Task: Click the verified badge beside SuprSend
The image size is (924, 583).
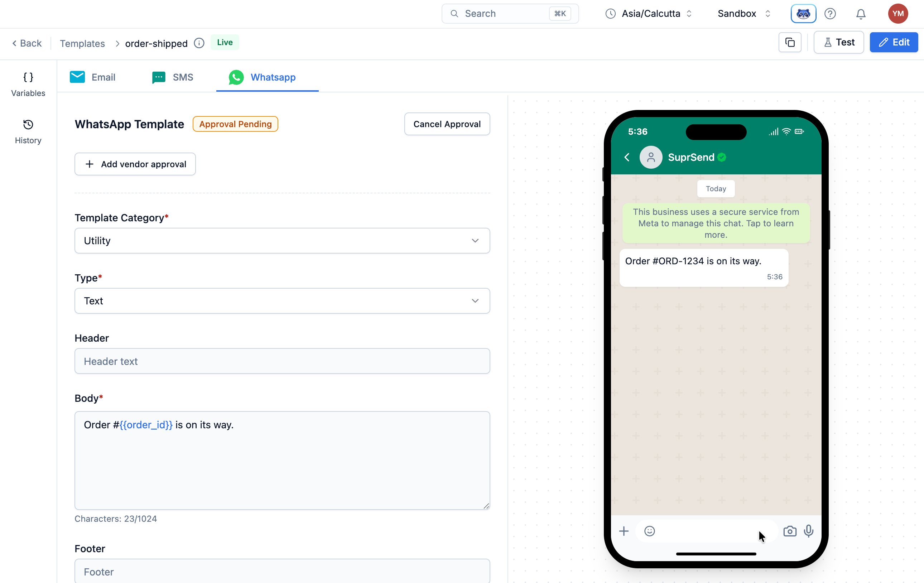Action: [721, 157]
